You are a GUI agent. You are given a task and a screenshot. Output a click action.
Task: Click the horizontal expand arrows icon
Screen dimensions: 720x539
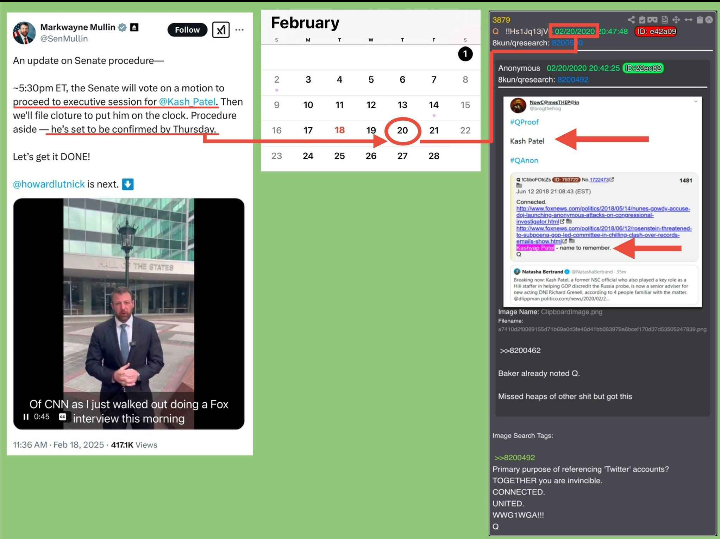(x=689, y=20)
